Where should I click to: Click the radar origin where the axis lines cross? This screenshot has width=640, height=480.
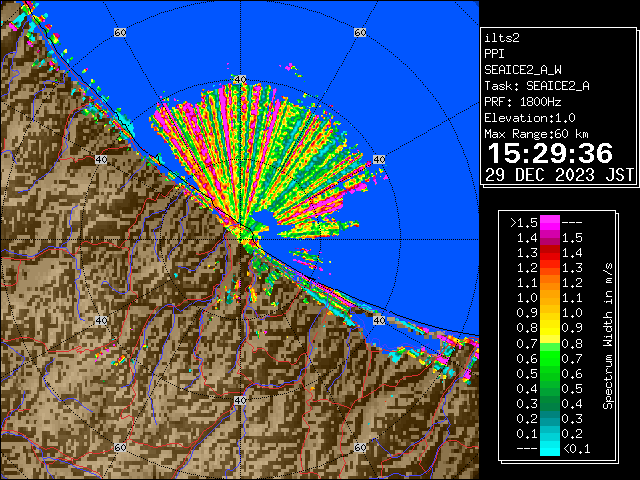click(x=241, y=239)
